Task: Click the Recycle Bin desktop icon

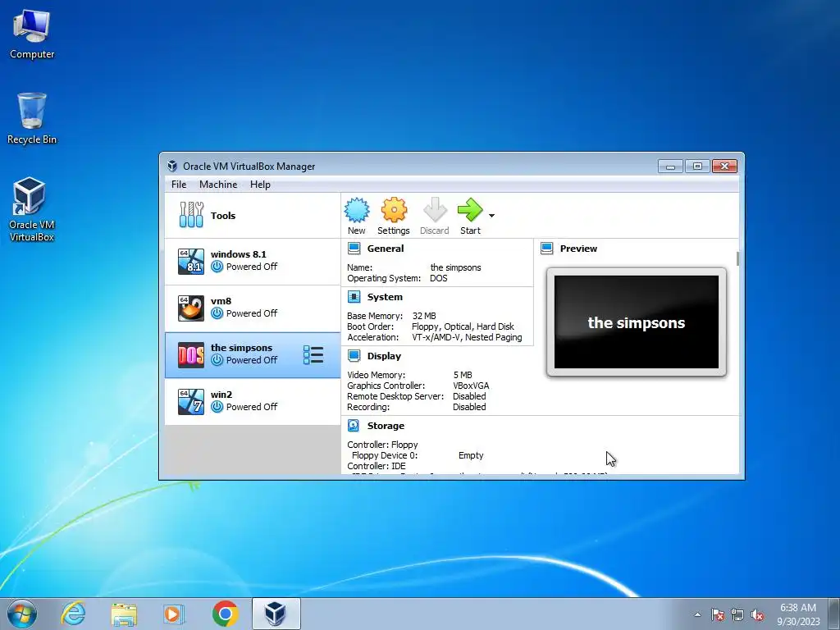Action: pyautogui.click(x=32, y=119)
